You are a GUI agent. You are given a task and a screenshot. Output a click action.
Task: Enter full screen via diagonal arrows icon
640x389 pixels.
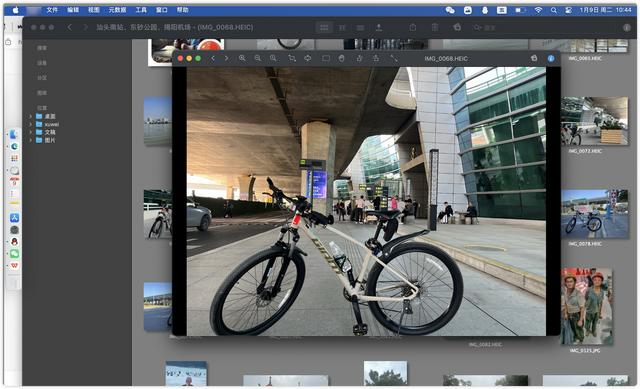[x=393, y=58]
